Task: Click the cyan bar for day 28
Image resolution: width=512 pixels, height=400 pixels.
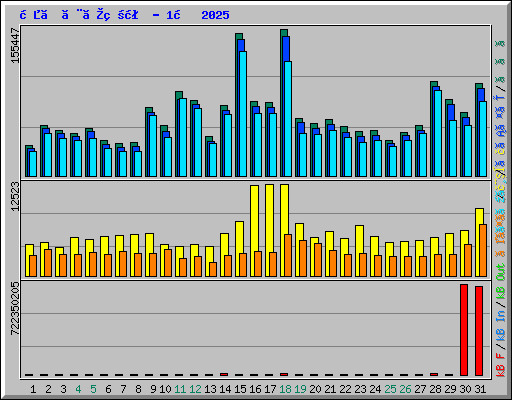Action: [x=438, y=133]
